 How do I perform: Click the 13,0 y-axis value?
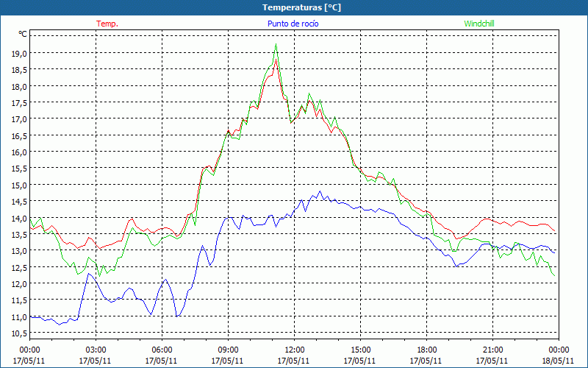pos(20,251)
